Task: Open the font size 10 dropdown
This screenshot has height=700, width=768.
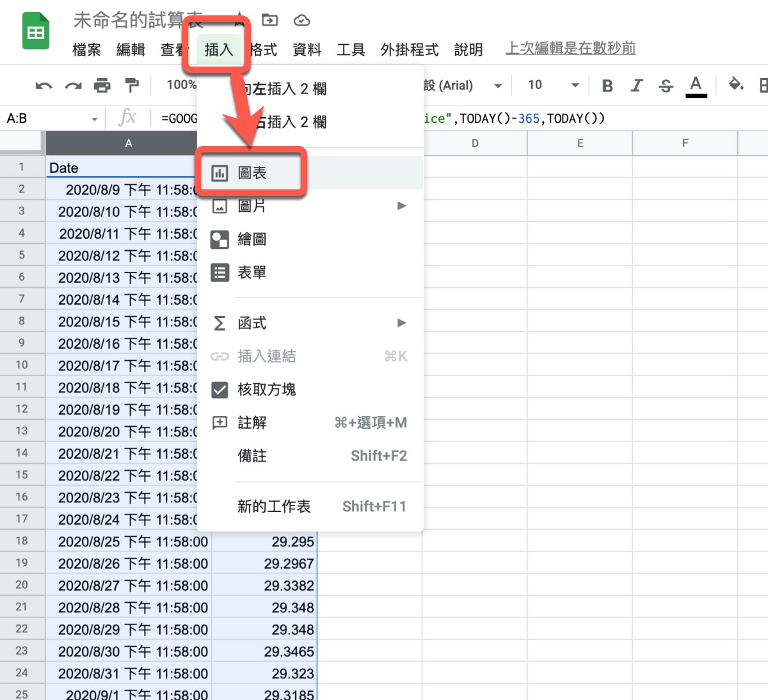Action: [553, 85]
